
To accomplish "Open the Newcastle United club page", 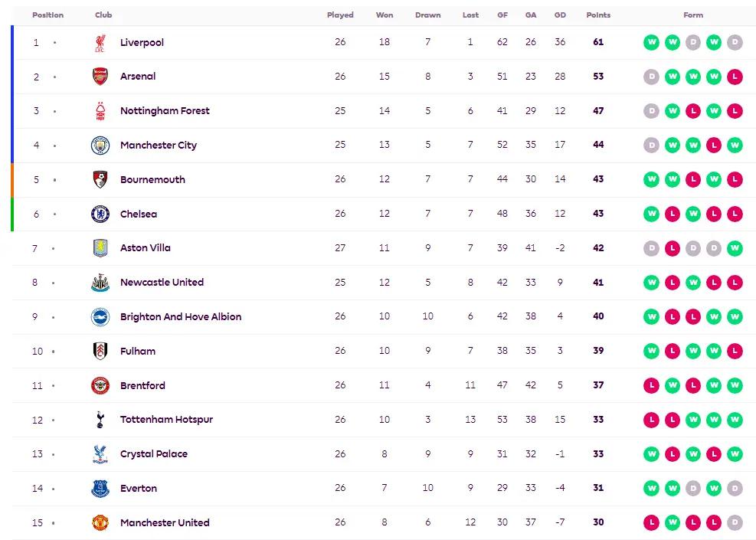I will pyautogui.click(x=162, y=282).
